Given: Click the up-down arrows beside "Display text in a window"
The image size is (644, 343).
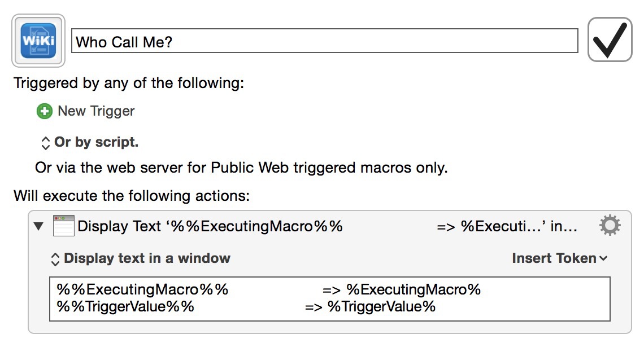Looking at the screenshot, I should (55, 259).
